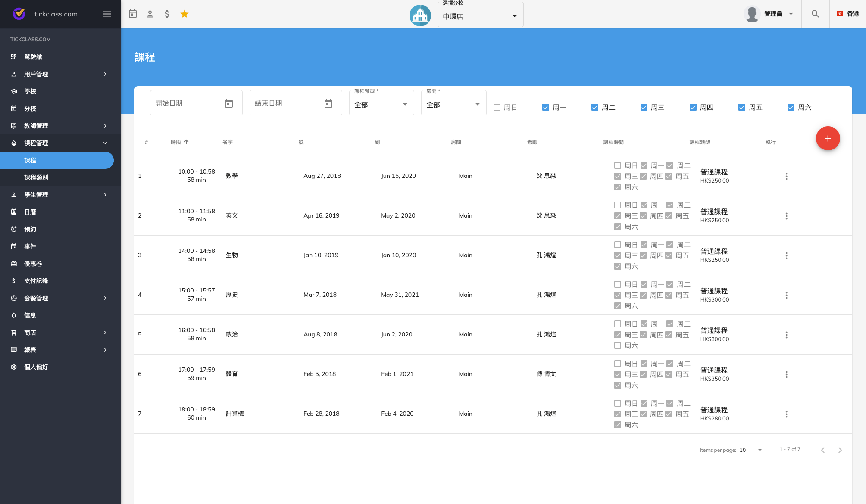Uncheck the 周六 filter checkbox

[x=791, y=107]
